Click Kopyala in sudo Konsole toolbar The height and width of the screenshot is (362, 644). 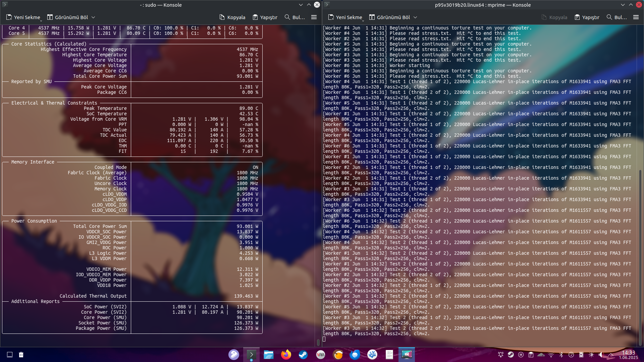coord(232,17)
